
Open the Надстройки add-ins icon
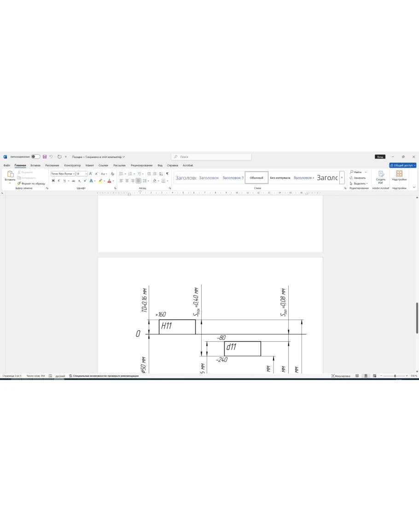[399, 176]
